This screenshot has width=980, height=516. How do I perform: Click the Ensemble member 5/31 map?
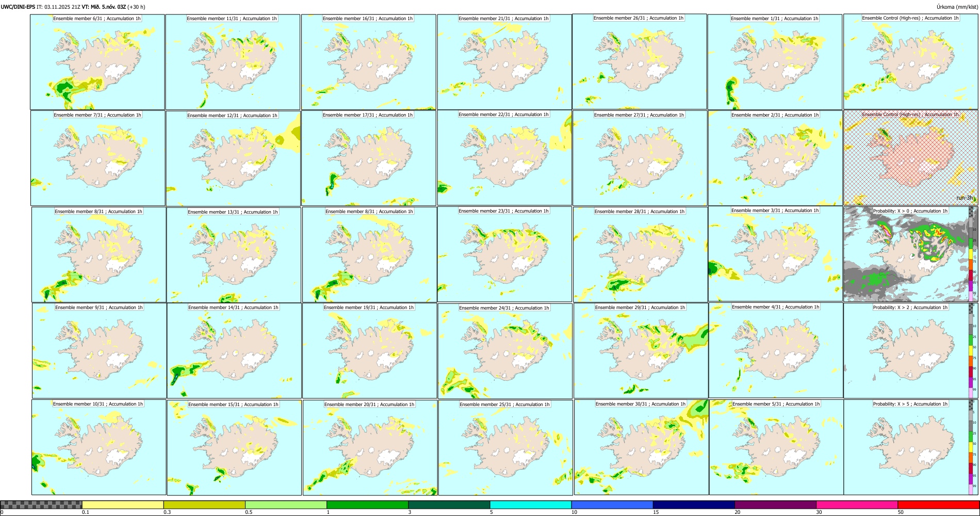[776, 447]
